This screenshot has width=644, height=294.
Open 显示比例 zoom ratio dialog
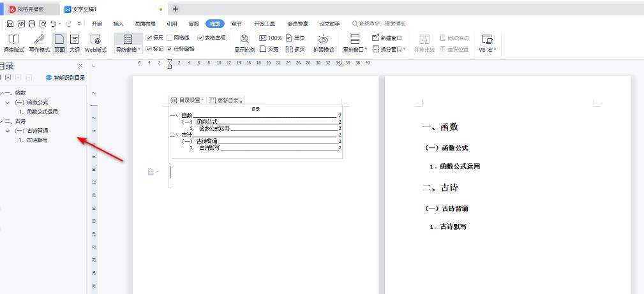(245, 43)
